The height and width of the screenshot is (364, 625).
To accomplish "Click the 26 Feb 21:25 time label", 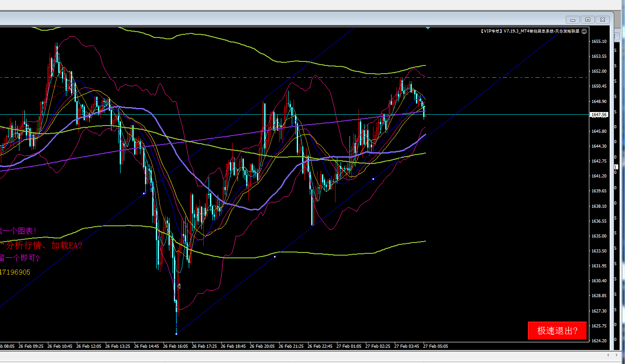I will [291, 346].
